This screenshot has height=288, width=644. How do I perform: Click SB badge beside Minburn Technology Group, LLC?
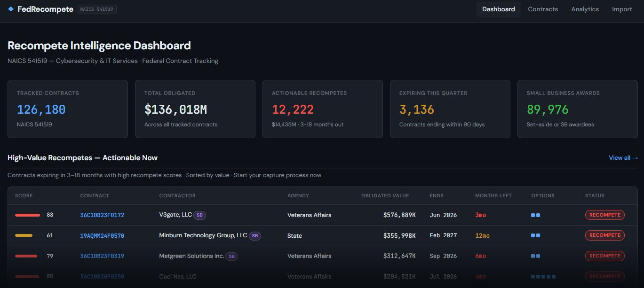pyautogui.click(x=254, y=235)
